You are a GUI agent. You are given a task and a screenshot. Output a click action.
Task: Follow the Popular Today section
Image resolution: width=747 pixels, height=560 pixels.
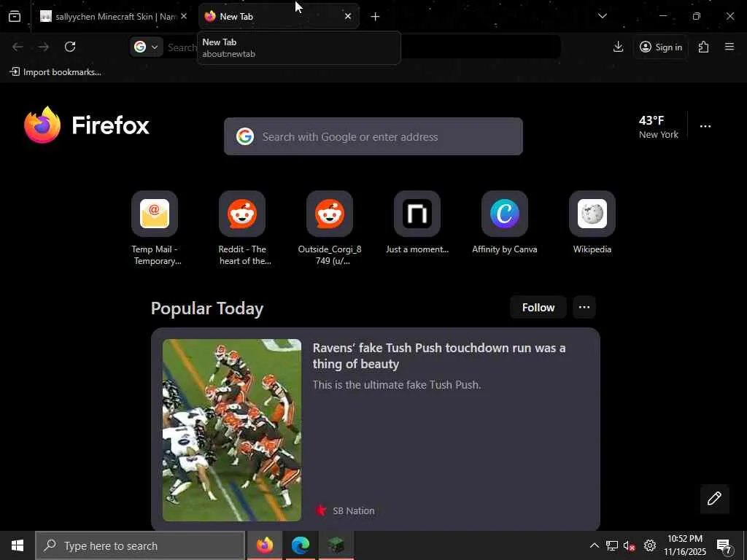coord(538,308)
